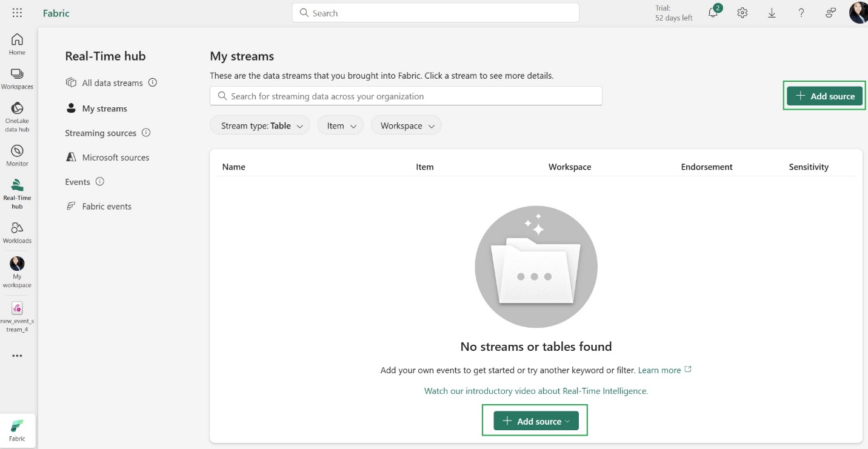Click the top global Search box
The width and height of the screenshot is (868, 449).
click(x=436, y=13)
